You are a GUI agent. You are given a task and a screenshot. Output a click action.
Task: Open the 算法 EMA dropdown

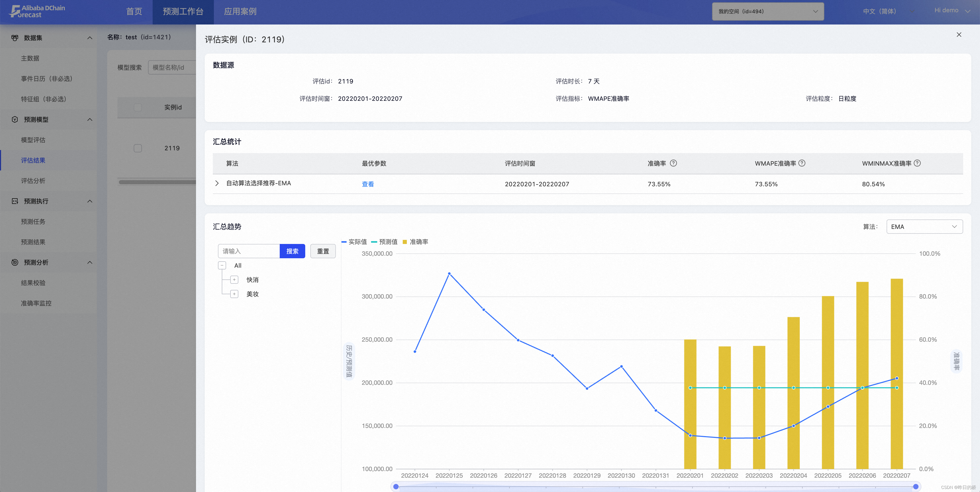[x=924, y=227]
